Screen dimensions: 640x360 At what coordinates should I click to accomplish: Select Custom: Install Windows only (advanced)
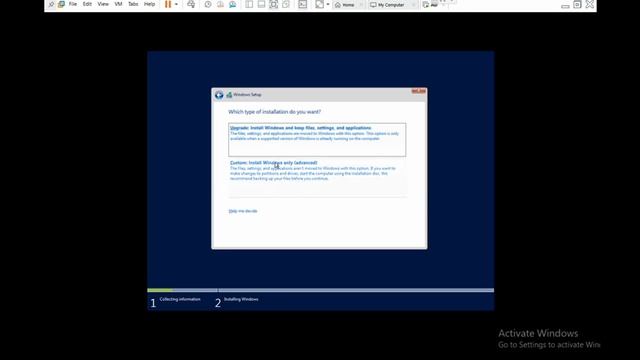click(x=317, y=177)
